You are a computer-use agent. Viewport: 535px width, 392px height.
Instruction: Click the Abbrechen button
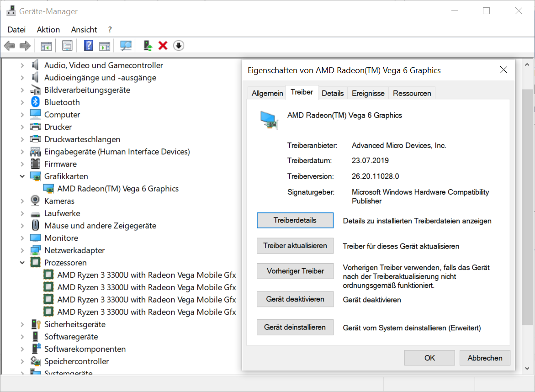(485, 358)
